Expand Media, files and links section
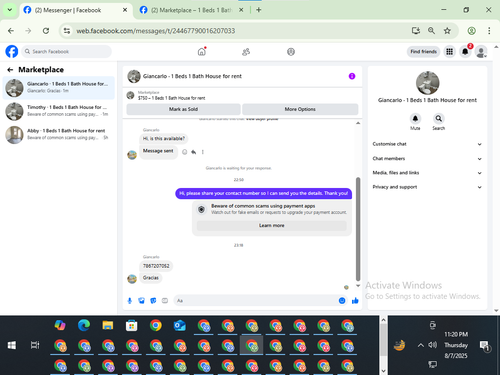This screenshot has height=375, width=500. tap(427, 173)
